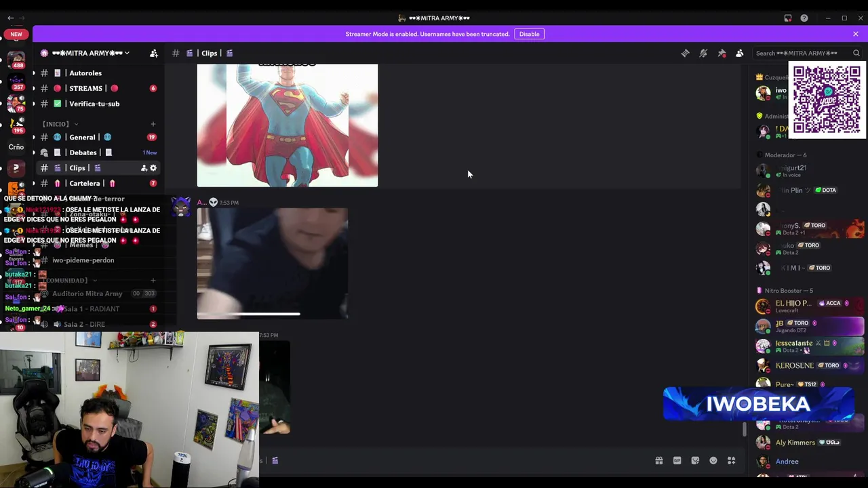868x488 pixels.
Task: Dismiss the Streamer Mode purple banner
Action: tap(856, 34)
